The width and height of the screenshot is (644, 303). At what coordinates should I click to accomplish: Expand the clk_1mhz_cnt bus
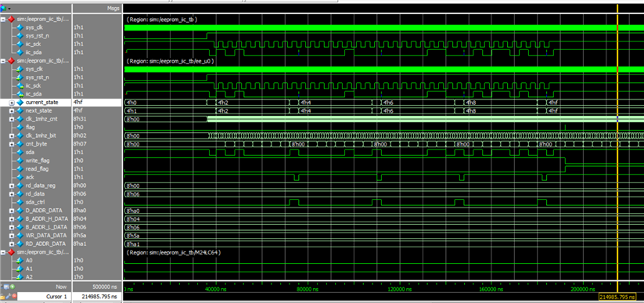[x=12, y=119]
